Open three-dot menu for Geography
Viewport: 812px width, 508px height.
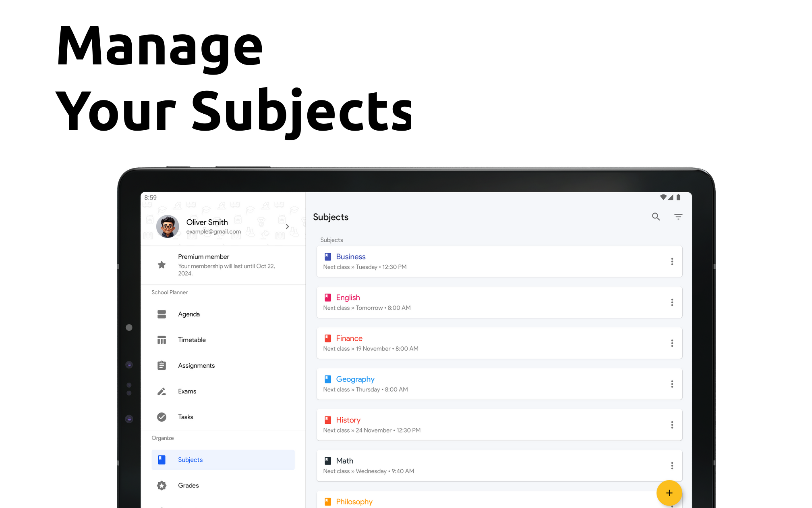[x=672, y=384]
